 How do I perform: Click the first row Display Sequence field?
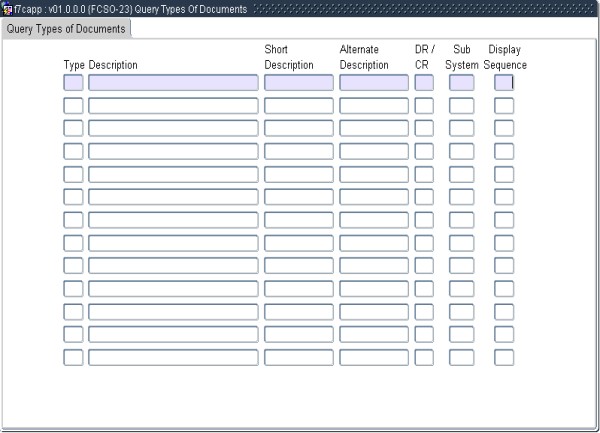pos(504,82)
